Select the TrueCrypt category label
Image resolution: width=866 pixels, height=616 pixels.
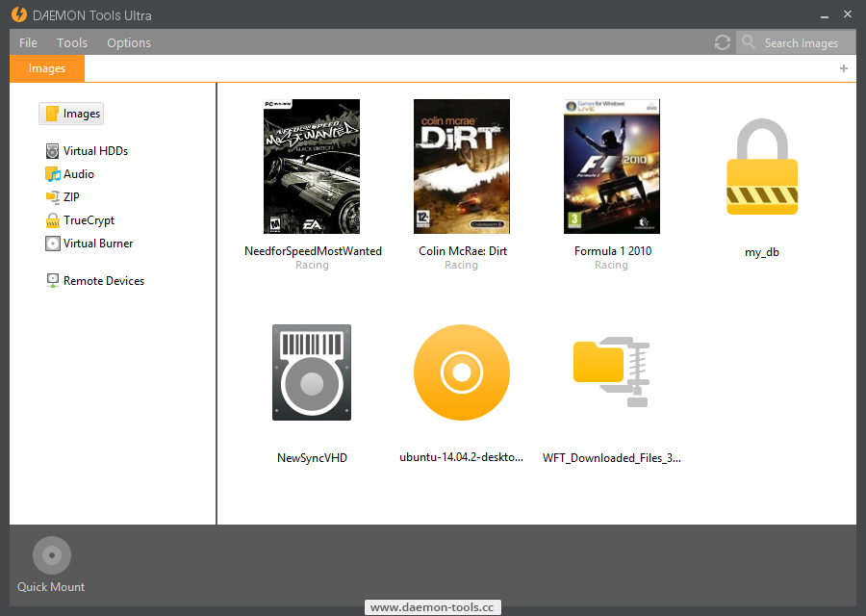point(89,220)
